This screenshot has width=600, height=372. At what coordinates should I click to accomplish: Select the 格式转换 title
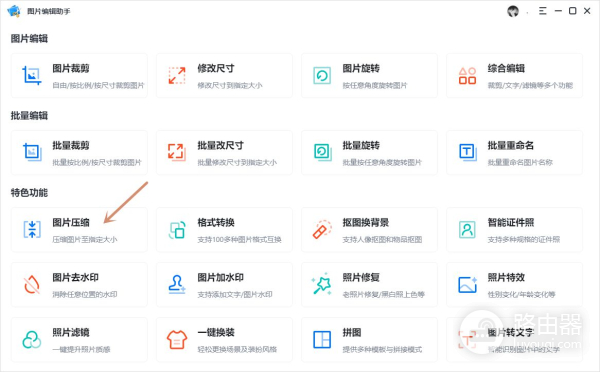(x=216, y=222)
